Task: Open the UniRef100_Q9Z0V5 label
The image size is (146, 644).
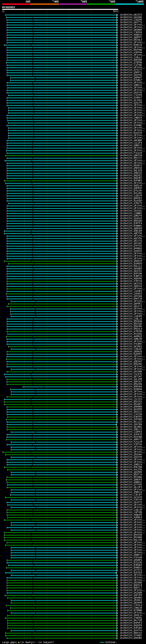Action: [x=131, y=93]
